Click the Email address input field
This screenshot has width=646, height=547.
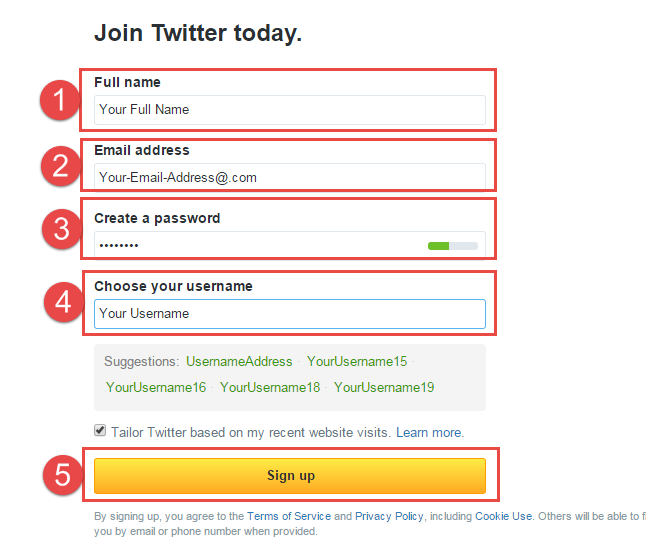[290, 177]
